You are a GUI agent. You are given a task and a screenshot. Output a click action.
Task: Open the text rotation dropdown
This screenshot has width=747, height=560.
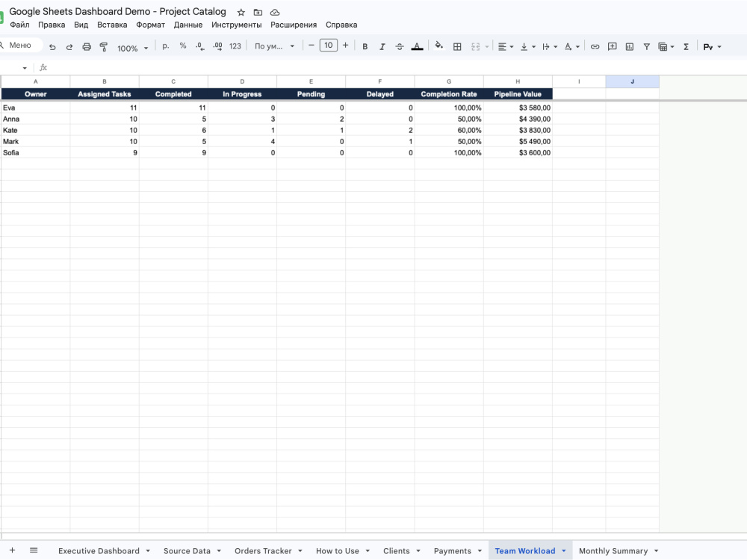pos(571,46)
